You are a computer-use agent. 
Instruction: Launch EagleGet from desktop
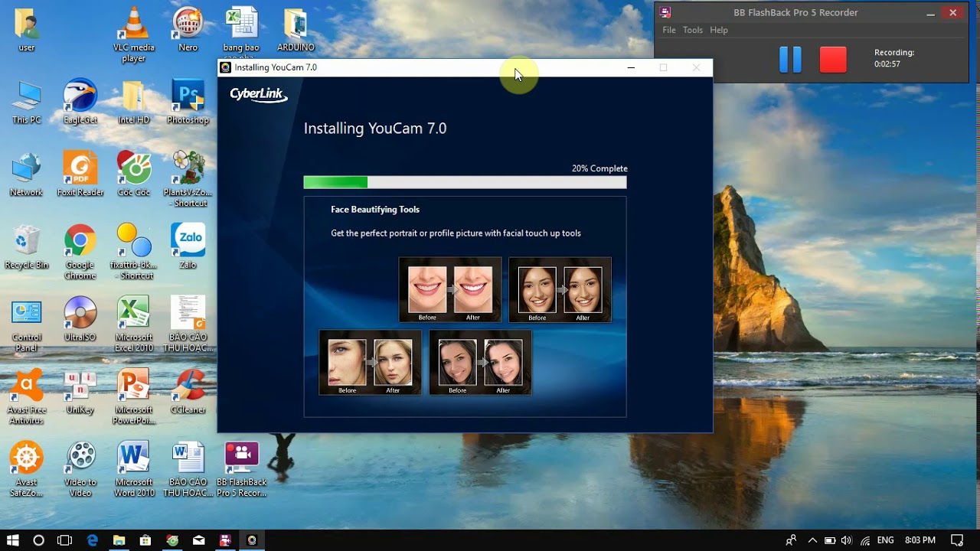click(x=80, y=102)
